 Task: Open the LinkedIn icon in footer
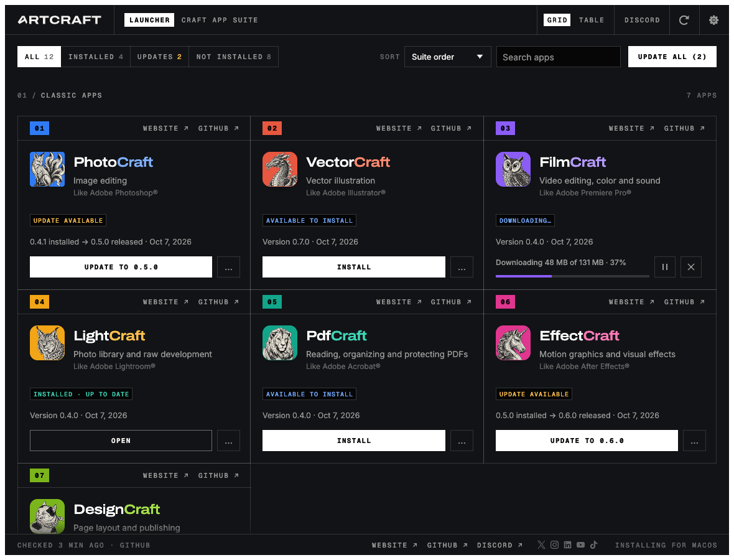tap(567, 544)
